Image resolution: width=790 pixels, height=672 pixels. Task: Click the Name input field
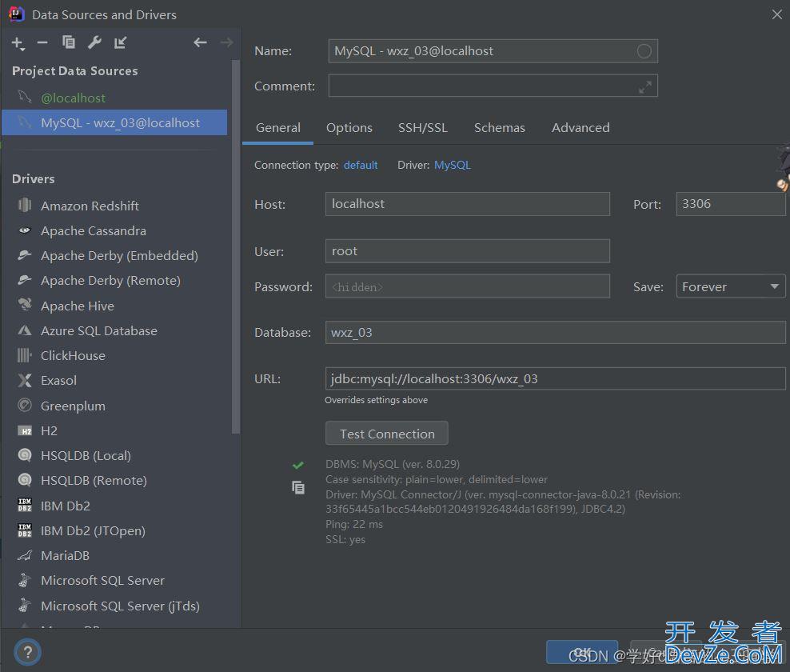(x=493, y=51)
